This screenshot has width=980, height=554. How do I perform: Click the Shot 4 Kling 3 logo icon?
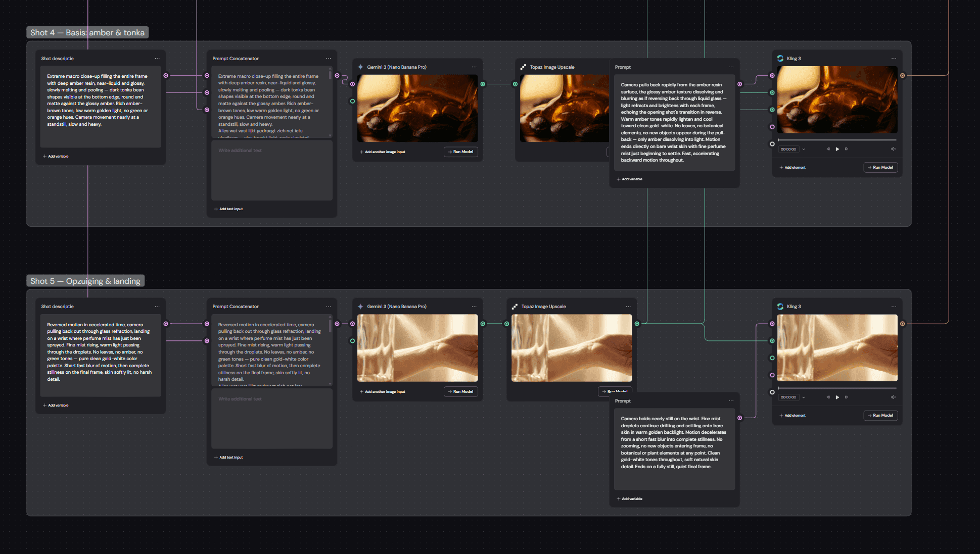pos(780,59)
